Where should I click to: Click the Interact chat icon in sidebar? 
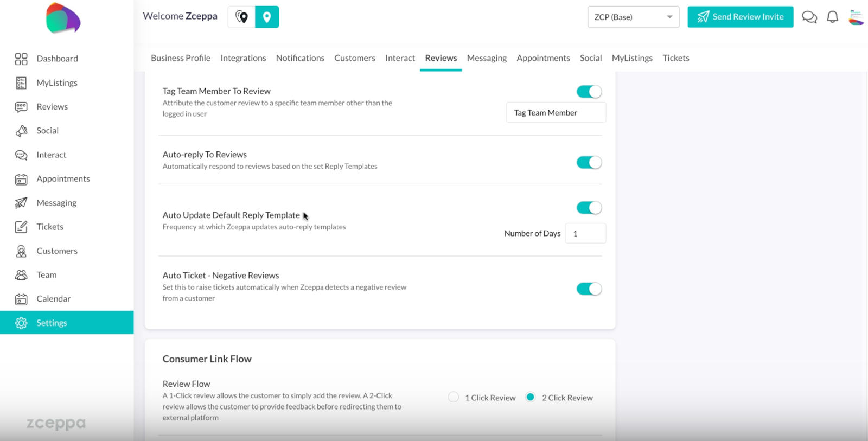point(21,155)
